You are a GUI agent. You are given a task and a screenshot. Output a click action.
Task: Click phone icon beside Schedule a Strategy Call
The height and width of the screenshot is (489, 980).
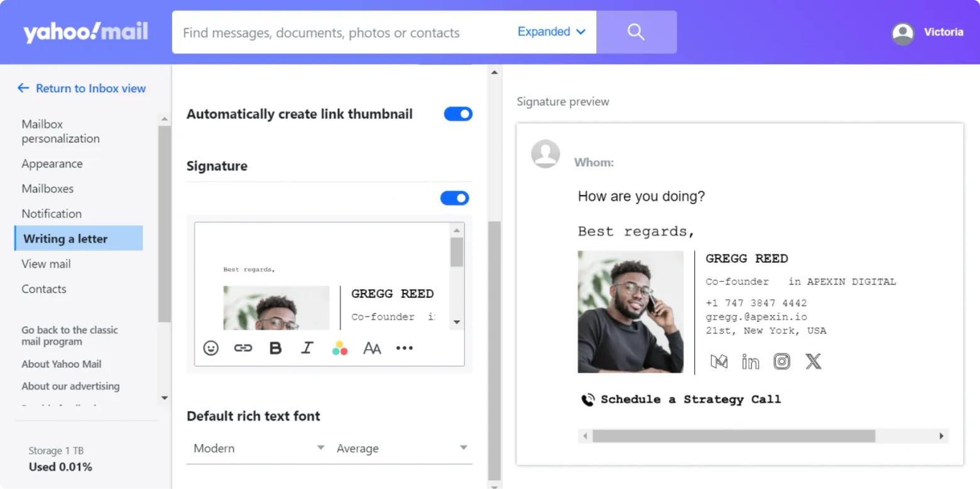(588, 400)
